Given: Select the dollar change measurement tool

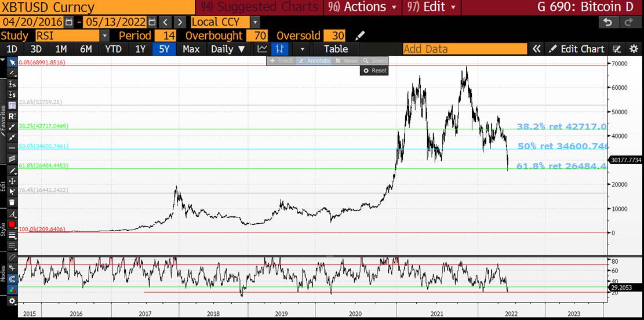Looking at the screenshot, I should coord(12,94).
